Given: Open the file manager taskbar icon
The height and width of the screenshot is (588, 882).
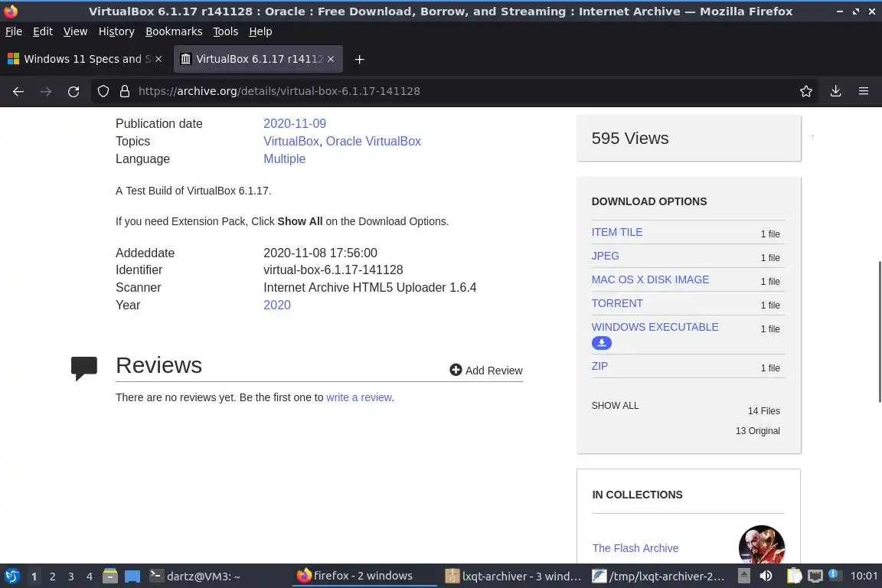Looking at the screenshot, I should pos(110,577).
